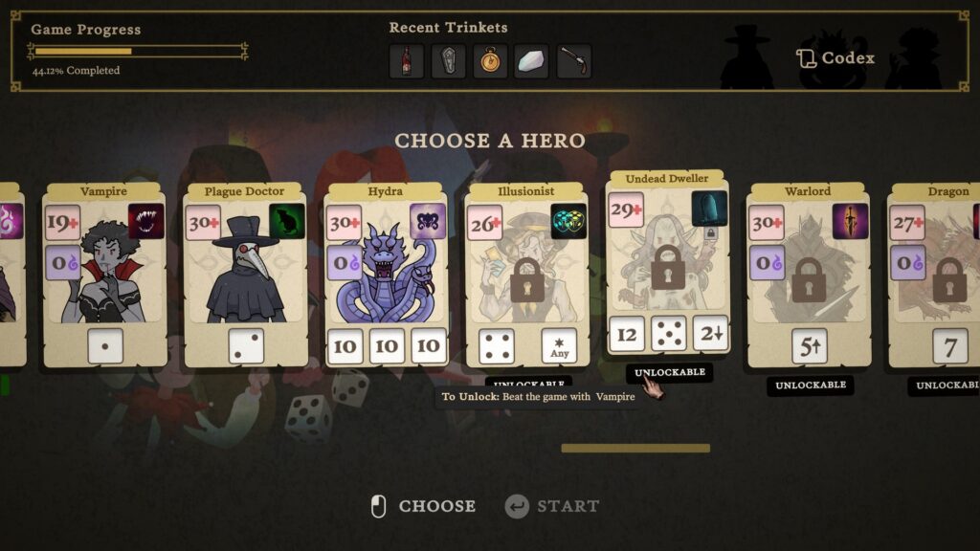Screen dimensions: 980x551
Task: Click the pocket watch trinket
Action: click(x=490, y=61)
